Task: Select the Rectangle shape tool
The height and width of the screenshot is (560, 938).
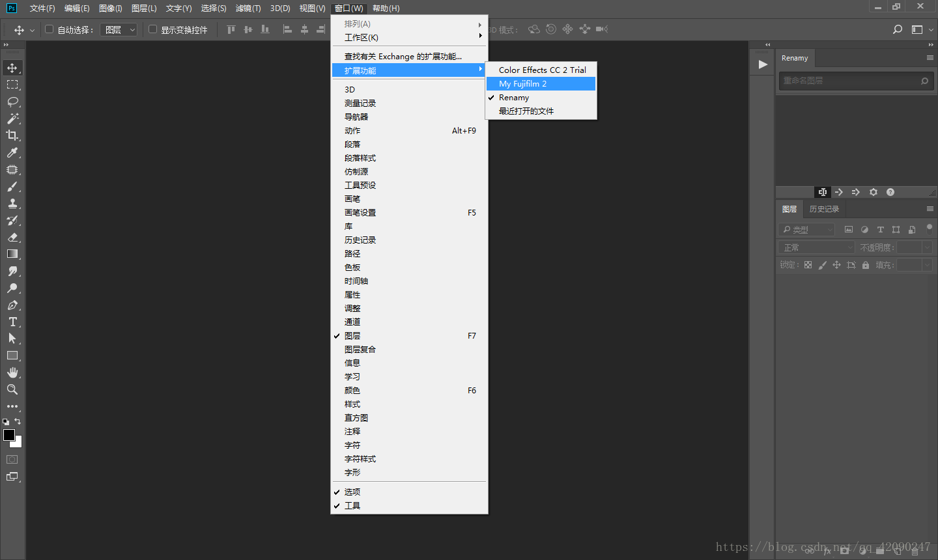Action: pos(12,356)
